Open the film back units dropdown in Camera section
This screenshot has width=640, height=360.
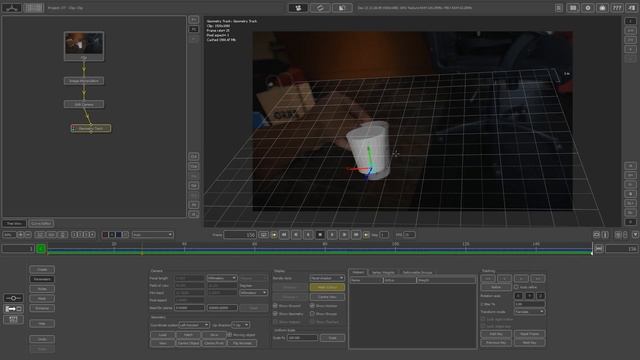(253, 293)
